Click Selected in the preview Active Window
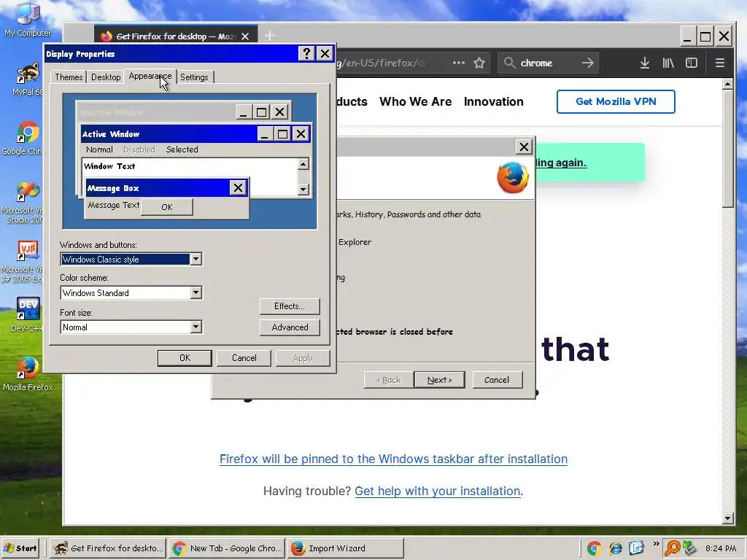The height and width of the screenshot is (560, 747). click(182, 149)
